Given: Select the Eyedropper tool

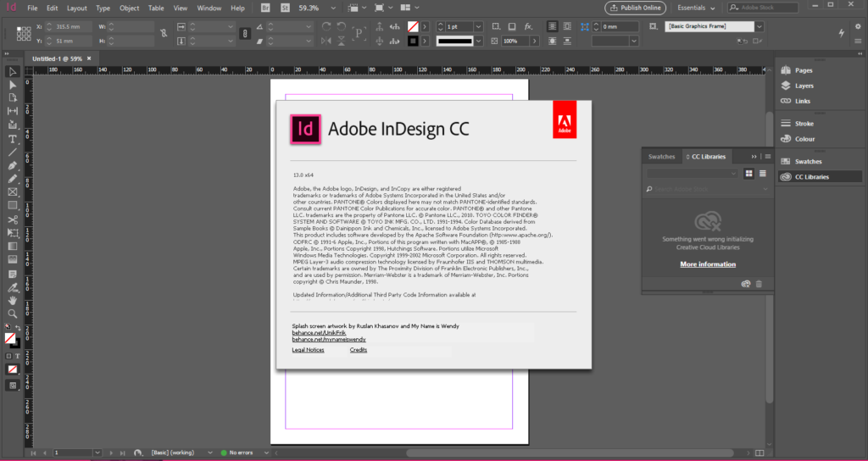Looking at the screenshot, I should [12, 287].
